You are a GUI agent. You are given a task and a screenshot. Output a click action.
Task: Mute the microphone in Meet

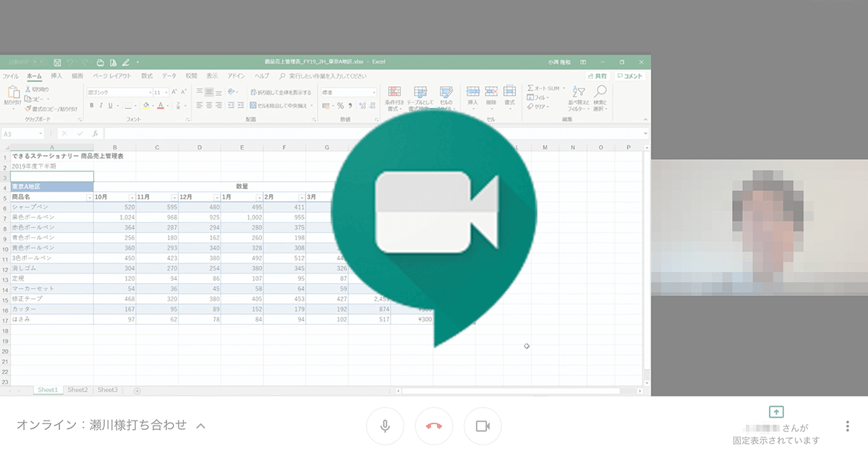386,426
